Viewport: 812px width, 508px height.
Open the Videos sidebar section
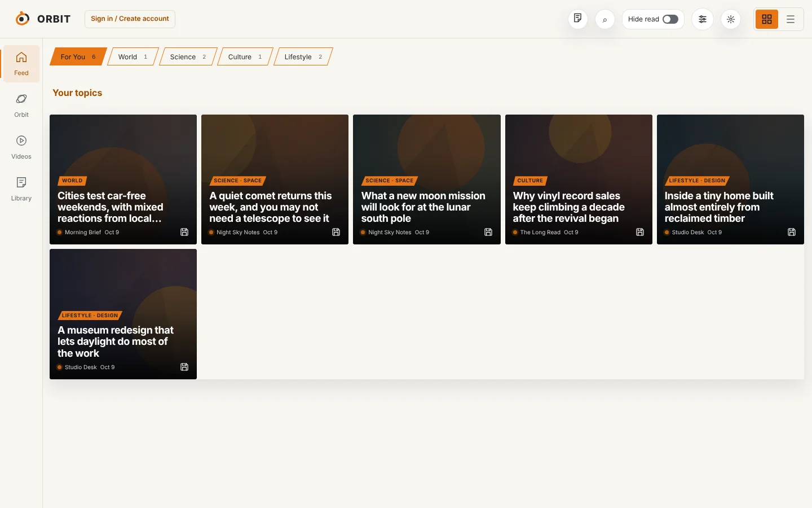pos(21,147)
